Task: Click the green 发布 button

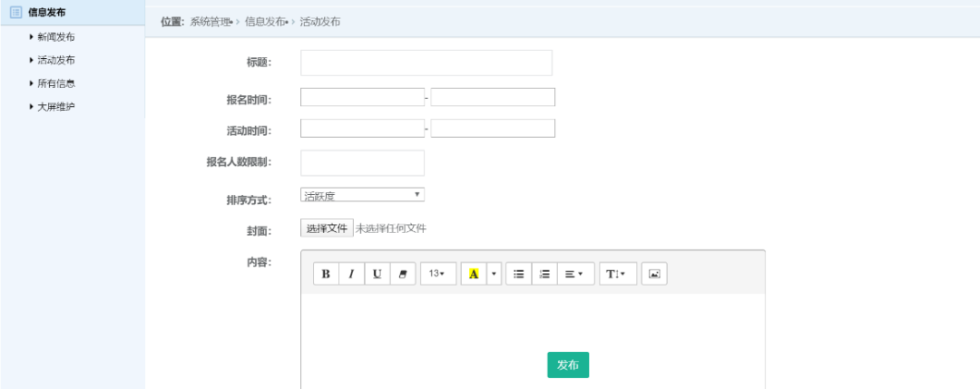Action: (x=568, y=365)
